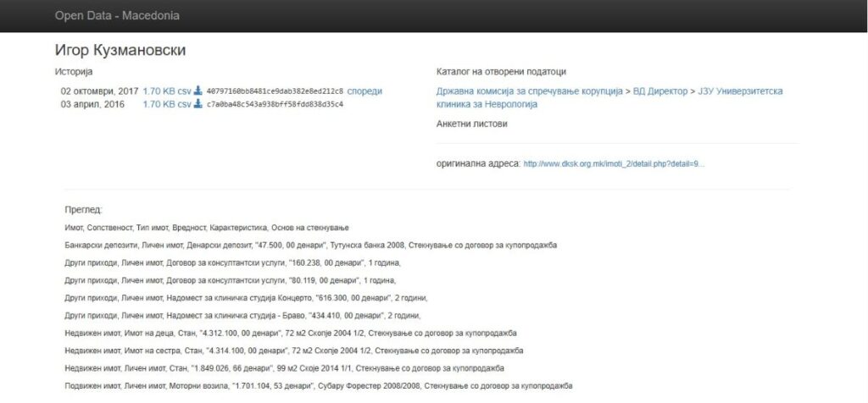
Task: Click the Субару Форестер vehicle row
Action: (x=318, y=386)
